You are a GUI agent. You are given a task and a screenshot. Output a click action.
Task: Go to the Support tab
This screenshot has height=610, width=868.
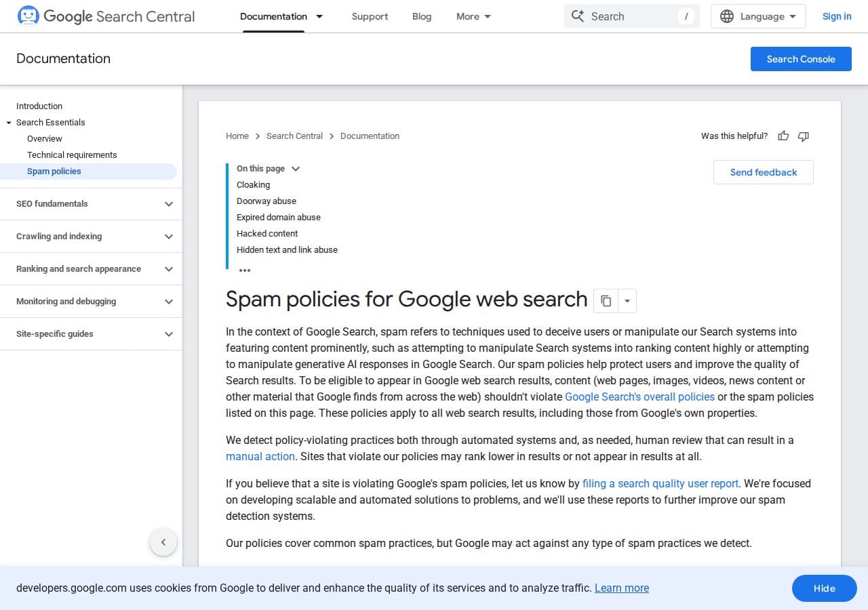(370, 16)
